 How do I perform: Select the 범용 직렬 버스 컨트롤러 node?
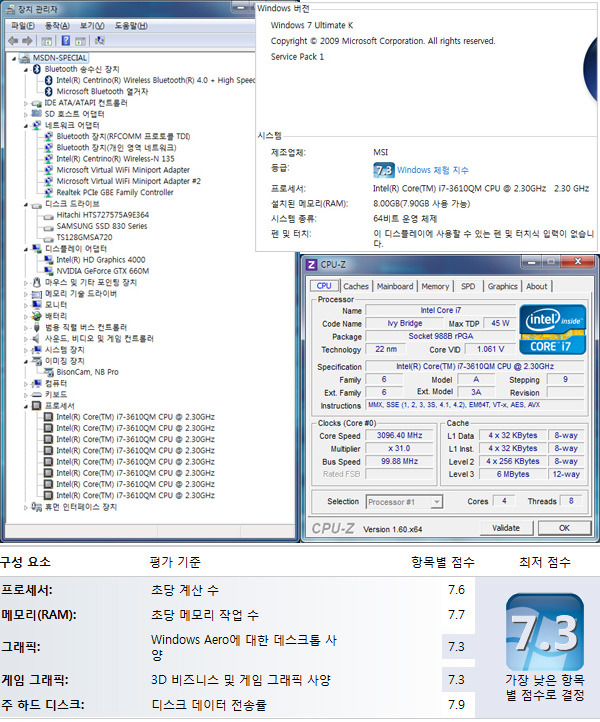pos(86,327)
